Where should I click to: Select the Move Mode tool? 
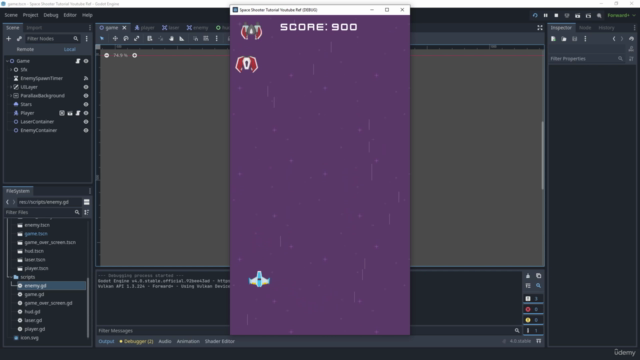tap(115, 38)
